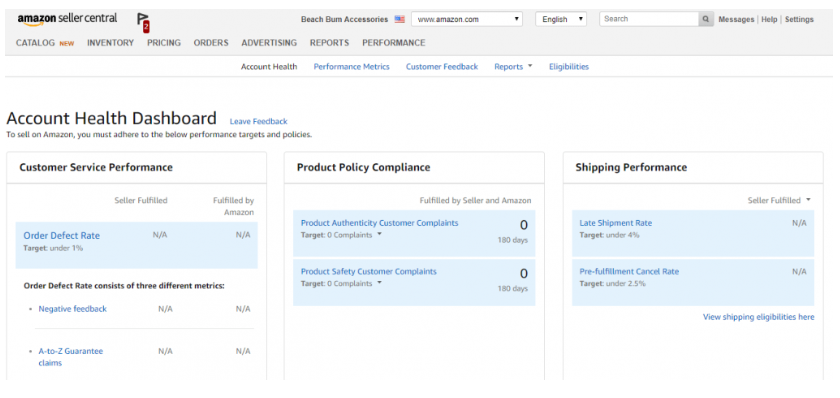The width and height of the screenshot is (840, 398).
Task: Open the ADVERTISING menu
Action: pyautogui.click(x=269, y=43)
